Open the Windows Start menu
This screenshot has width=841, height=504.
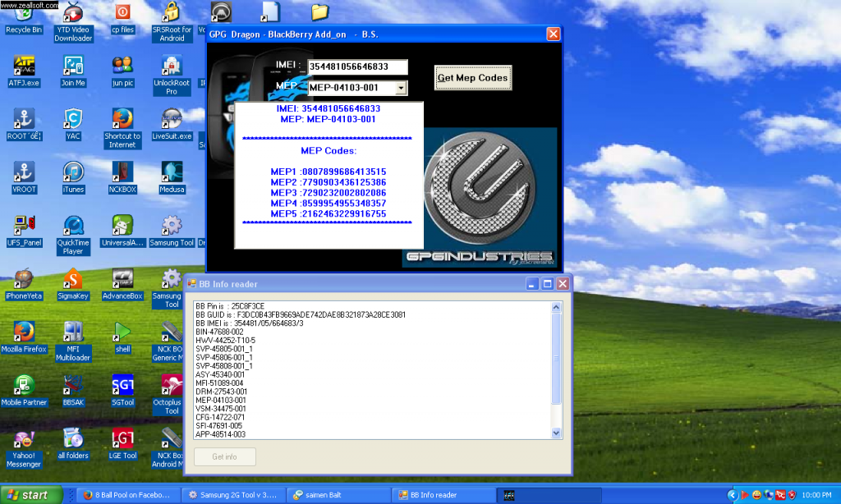pos(33,495)
